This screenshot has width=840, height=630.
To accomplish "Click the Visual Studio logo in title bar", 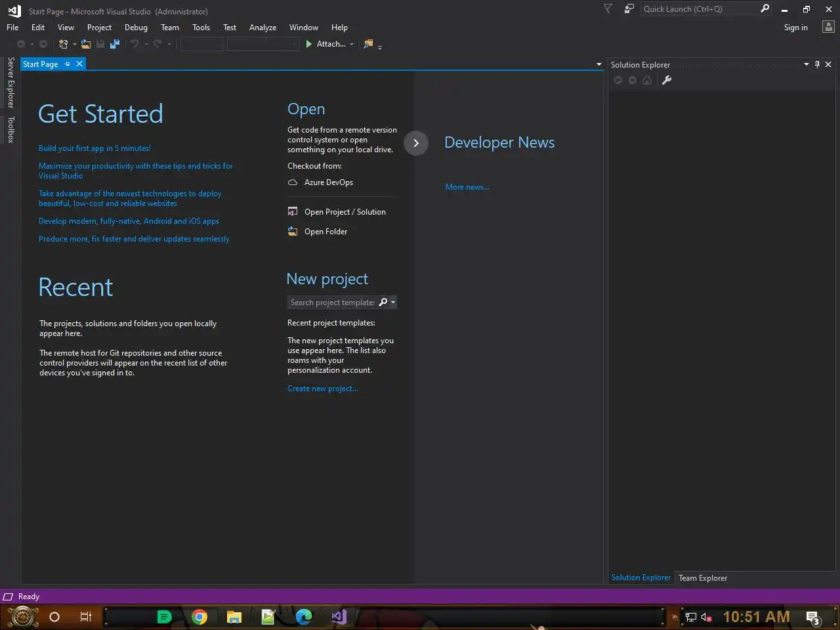I will pos(14,11).
